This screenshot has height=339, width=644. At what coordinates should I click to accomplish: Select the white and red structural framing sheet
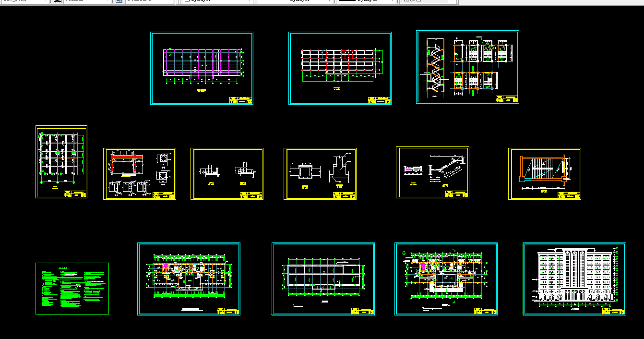point(340,68)
